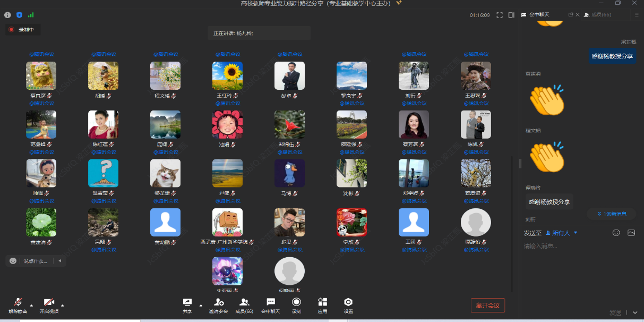The width and height of the screenshot is (644, 322).
Task: Click the 共享 screen share icon
Action: click(x=187, y=302)
